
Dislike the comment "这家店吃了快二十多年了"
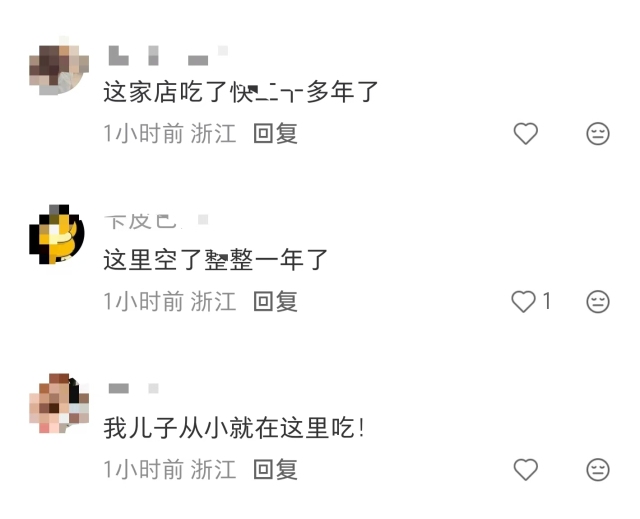598,133
